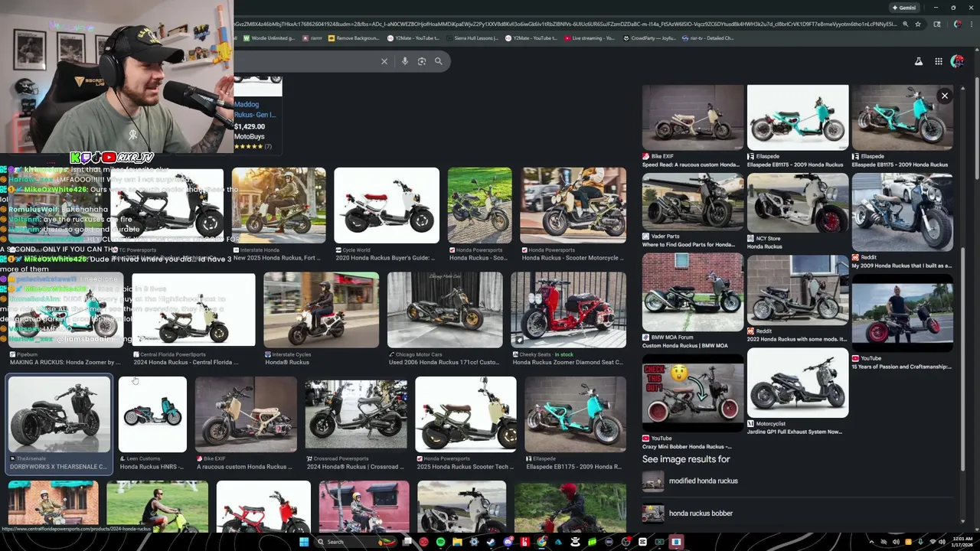Open the Crossroad Powersports 2024 Ruckus image
980x551 pixels.
tap(356, 414)
